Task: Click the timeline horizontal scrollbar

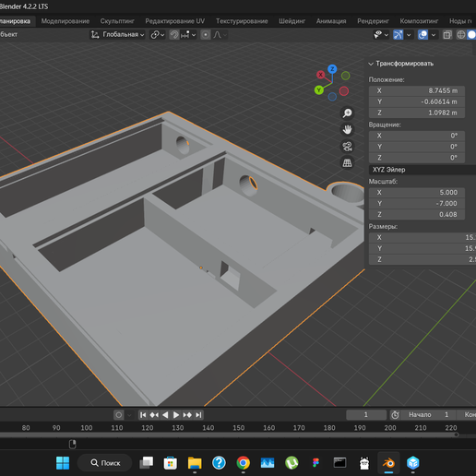Action: coord(228,434)
